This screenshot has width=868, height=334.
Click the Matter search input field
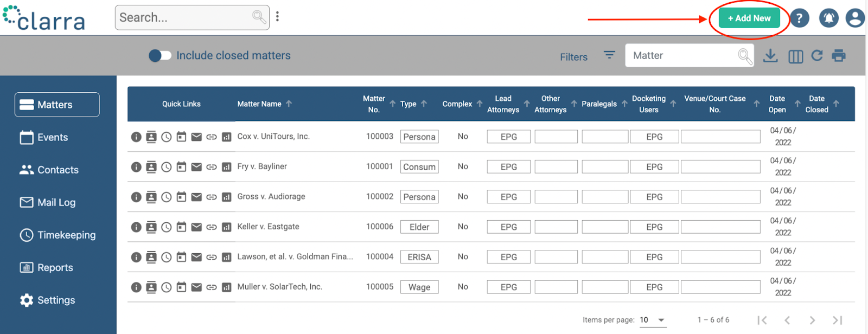coord(689,55)
